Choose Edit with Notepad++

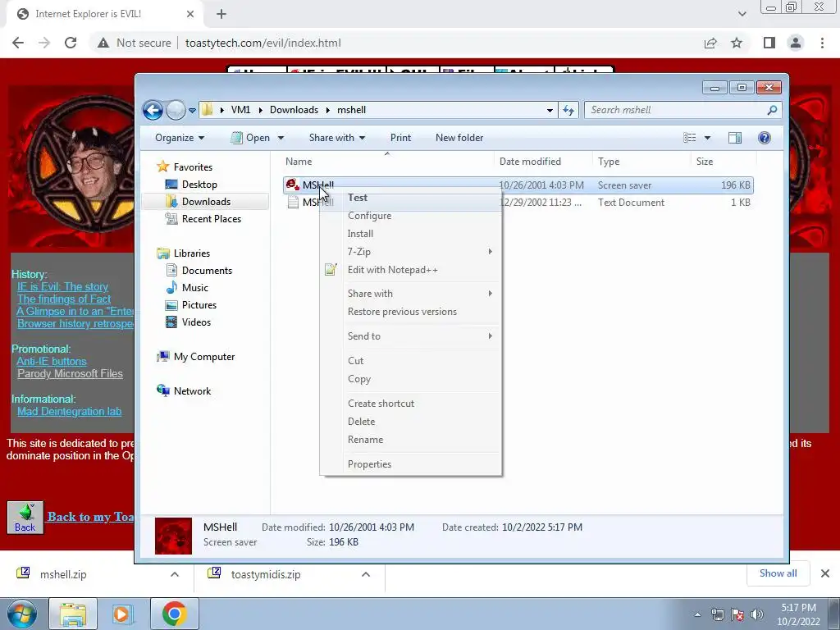coord(410,270)
